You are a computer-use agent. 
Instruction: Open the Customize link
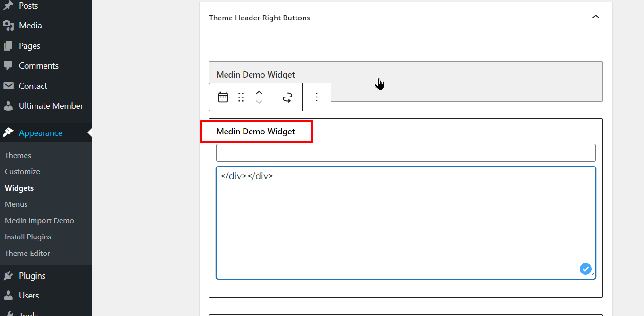tap(22, 171)
